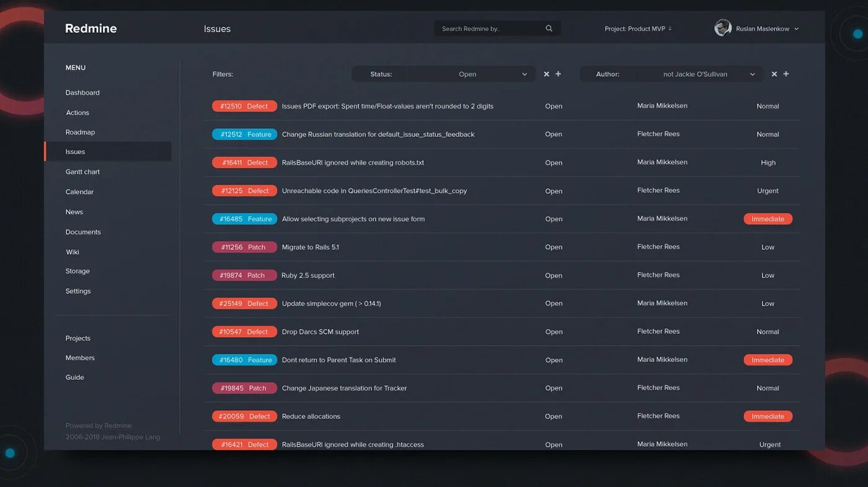Click the Urgent priority on Unreachable code row

tap(768, 191)
